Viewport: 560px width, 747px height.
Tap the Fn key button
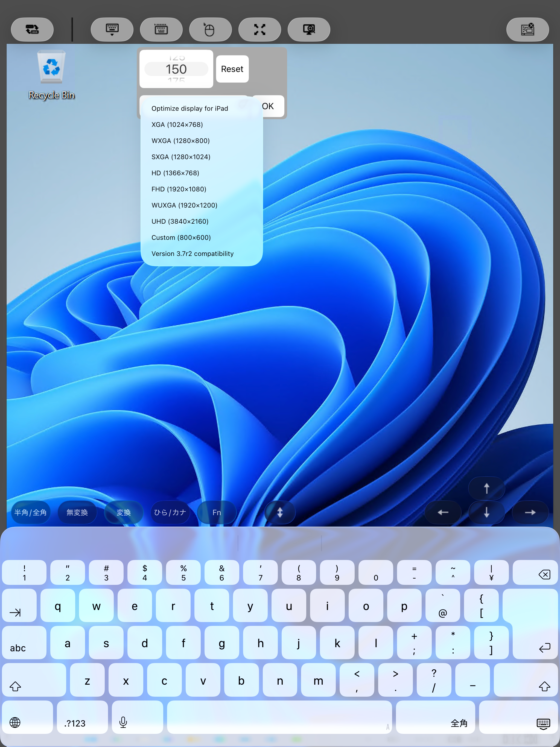pyautogui.click(x=217, y=512)
